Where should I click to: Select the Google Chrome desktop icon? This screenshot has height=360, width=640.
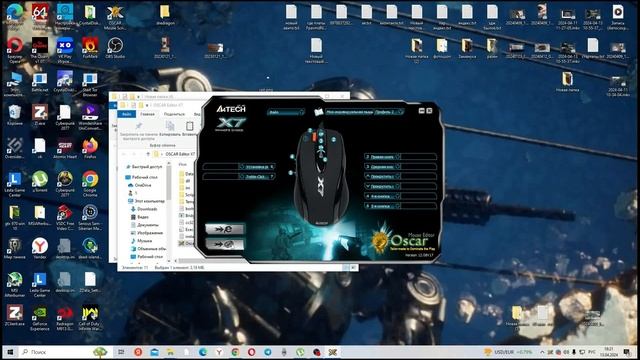click(90, 184)
